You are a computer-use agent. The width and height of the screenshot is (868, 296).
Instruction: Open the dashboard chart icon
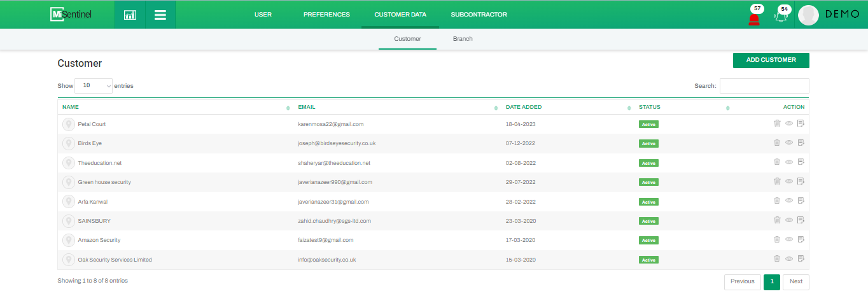[x=130, y=15]
